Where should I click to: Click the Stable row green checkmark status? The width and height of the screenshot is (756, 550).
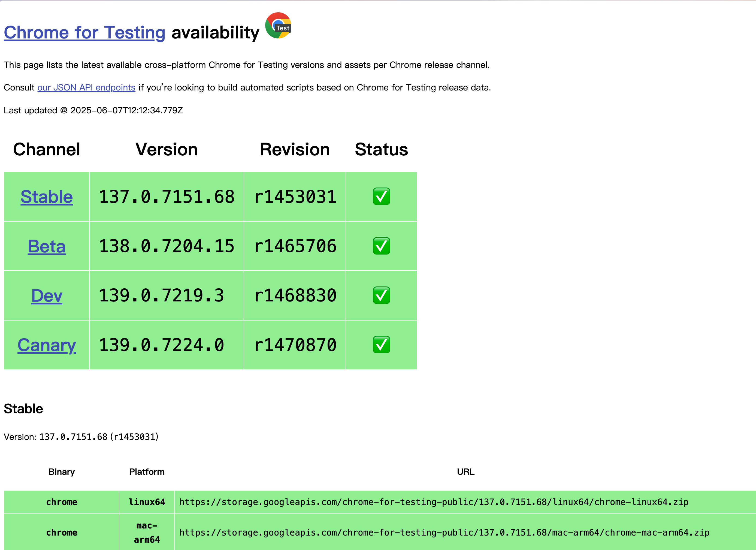(381, 196)
